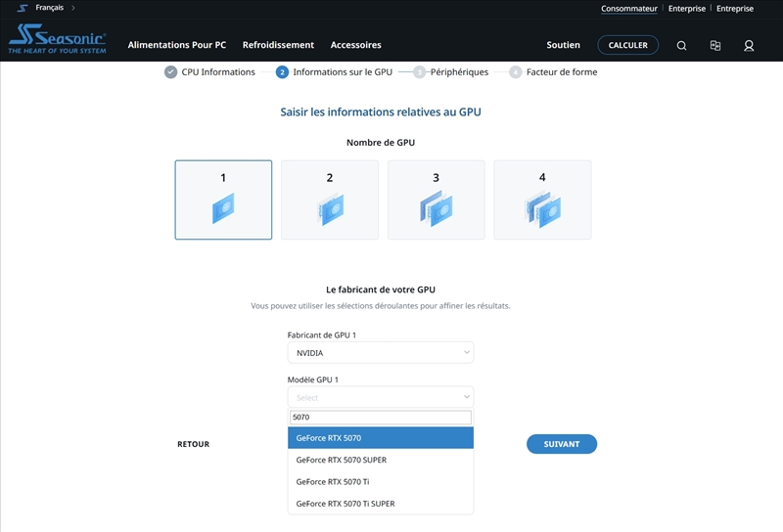This screenshot has width=783, height=532.
Task: Click step 4 circle for Facteur de forme
Action: [515, 72]
